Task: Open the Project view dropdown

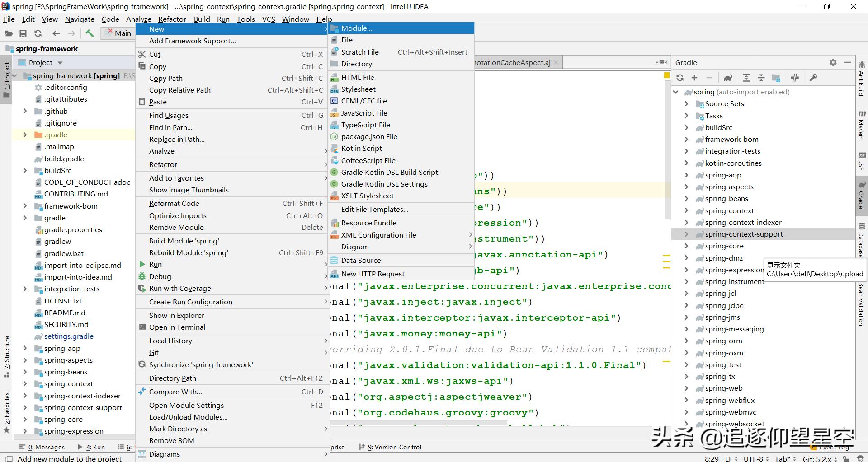Action: (x=60, y=63)
